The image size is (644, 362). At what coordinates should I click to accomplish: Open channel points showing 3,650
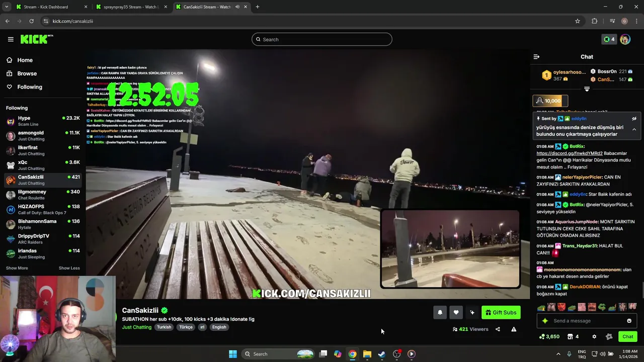549,336
